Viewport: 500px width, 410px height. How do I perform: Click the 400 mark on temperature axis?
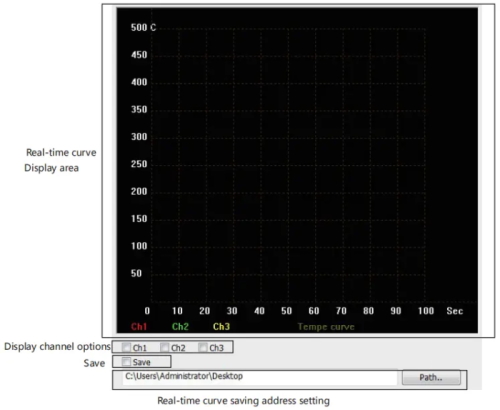139,82
